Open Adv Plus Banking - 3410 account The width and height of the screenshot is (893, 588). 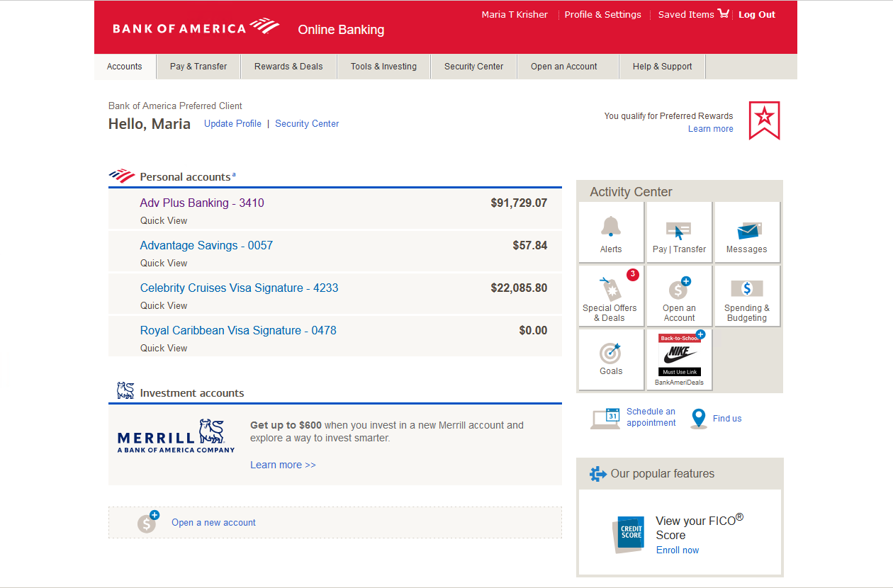click(202, 203)
